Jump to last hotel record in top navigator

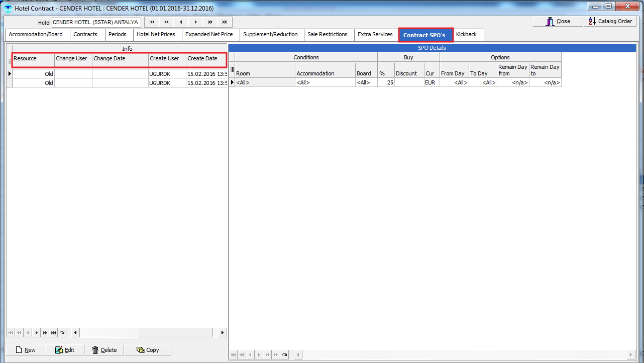pyautogui.click(x=225, y=22)
